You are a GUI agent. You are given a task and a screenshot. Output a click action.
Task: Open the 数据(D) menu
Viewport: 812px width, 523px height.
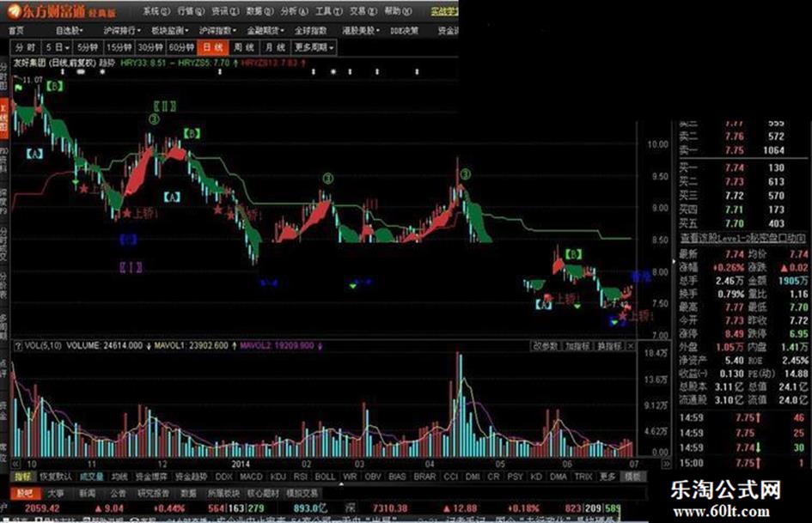point(260,11)
